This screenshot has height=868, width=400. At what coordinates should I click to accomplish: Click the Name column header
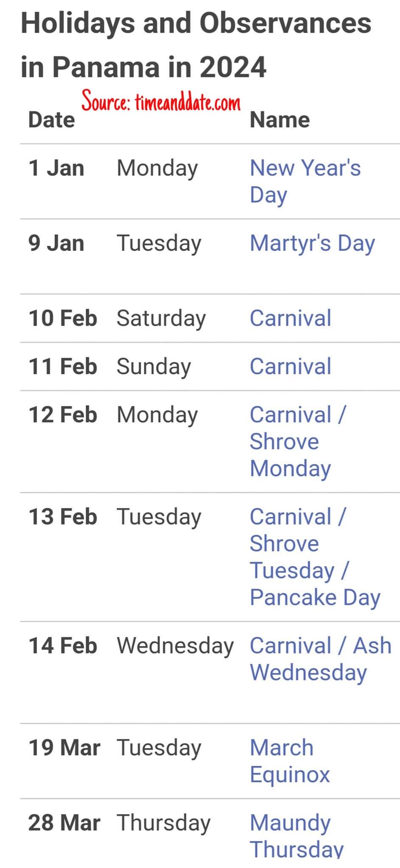(280, 120)
